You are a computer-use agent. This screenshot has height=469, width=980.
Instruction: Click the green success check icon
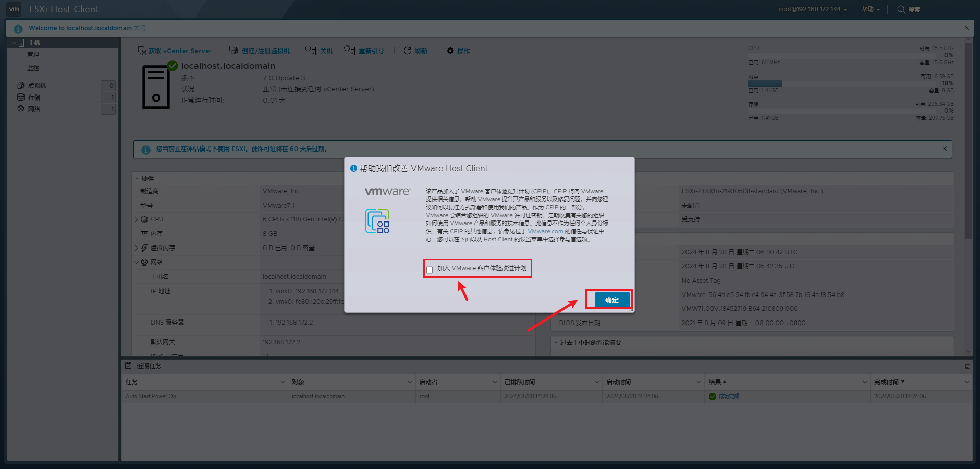tap(712, 397)
